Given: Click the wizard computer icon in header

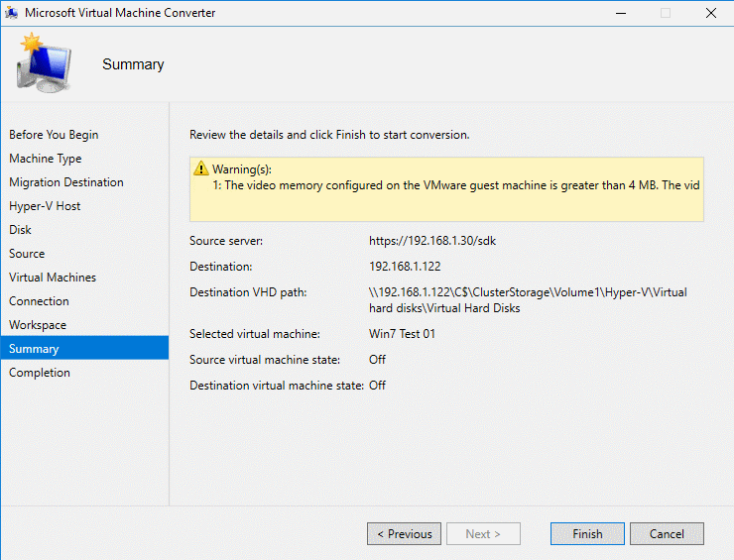Looking at the screenshot, I should click(44, 63).
